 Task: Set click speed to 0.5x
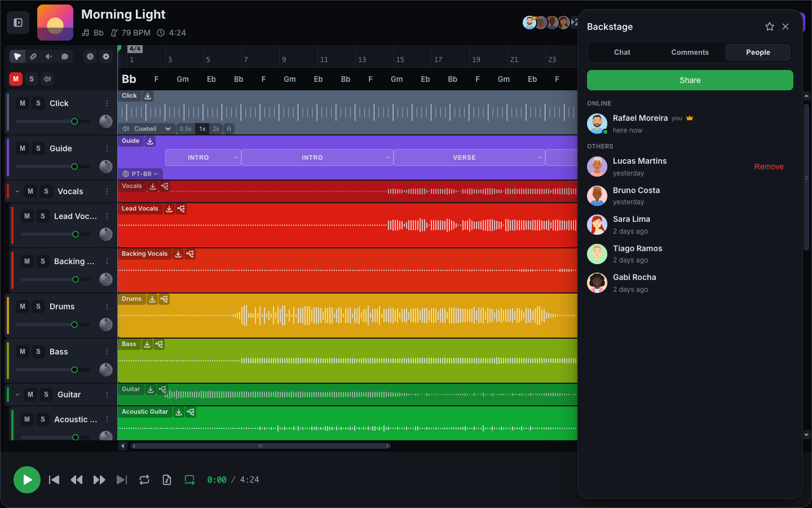click(186, 129)
